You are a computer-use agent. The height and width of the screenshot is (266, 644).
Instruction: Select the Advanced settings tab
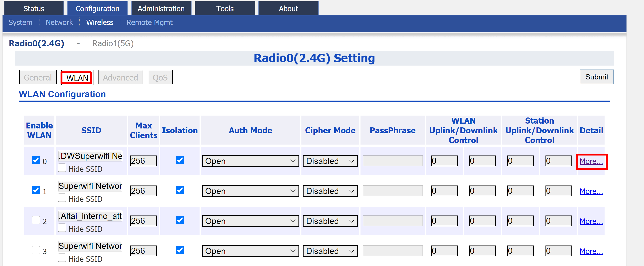[x=120, y=78]
